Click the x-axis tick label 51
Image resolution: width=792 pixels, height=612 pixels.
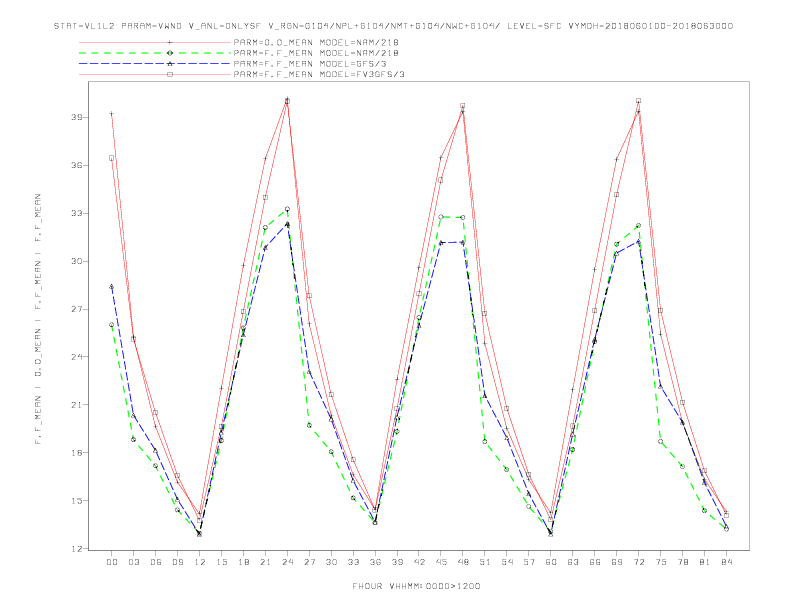point(485,562)
